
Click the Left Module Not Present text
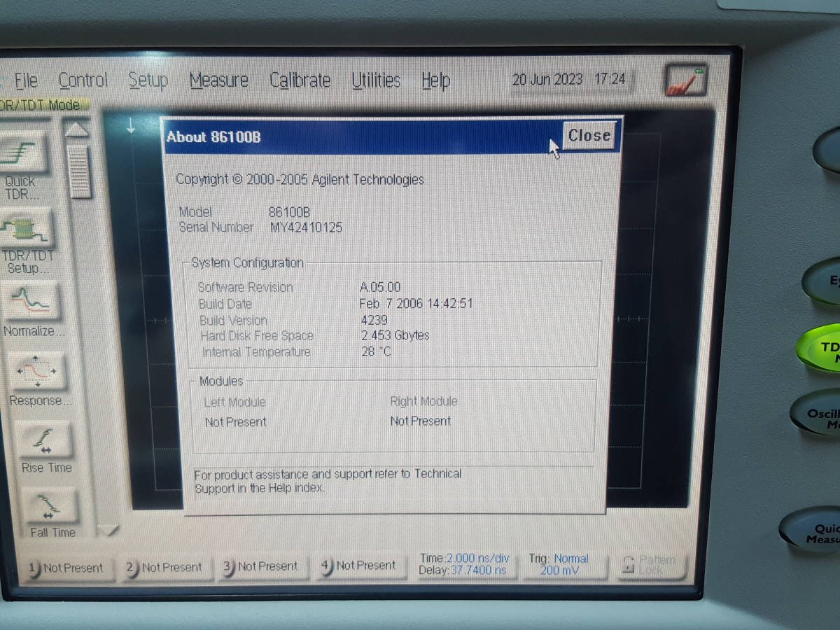click(x=235, y=422)
